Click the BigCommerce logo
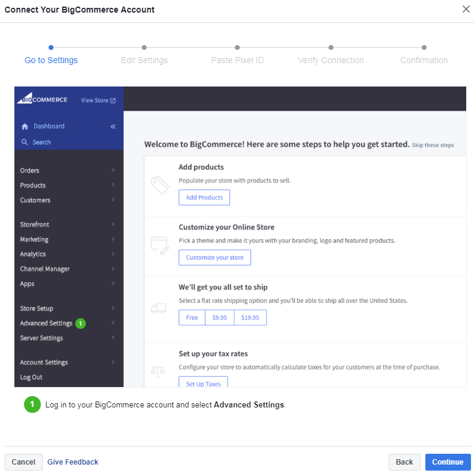Viewport: 474px width, 476px height. coord(42,99)
